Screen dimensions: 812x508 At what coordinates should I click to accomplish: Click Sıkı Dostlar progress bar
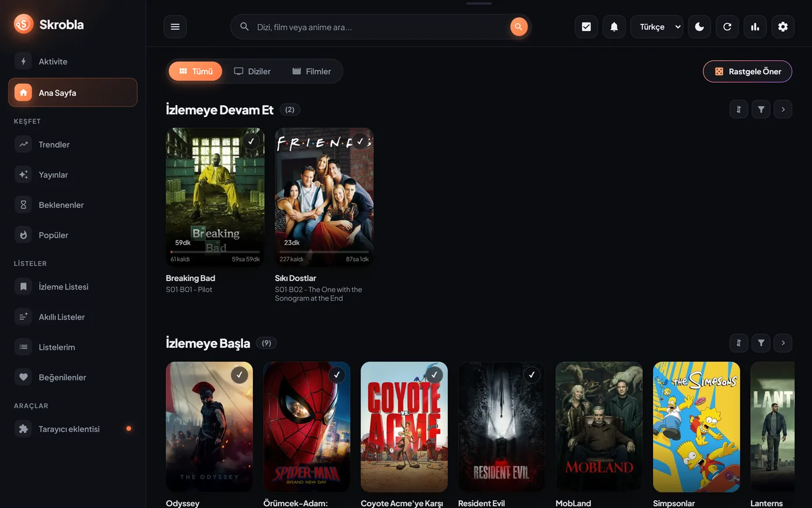pyautogui.click(x=324, y=252)
